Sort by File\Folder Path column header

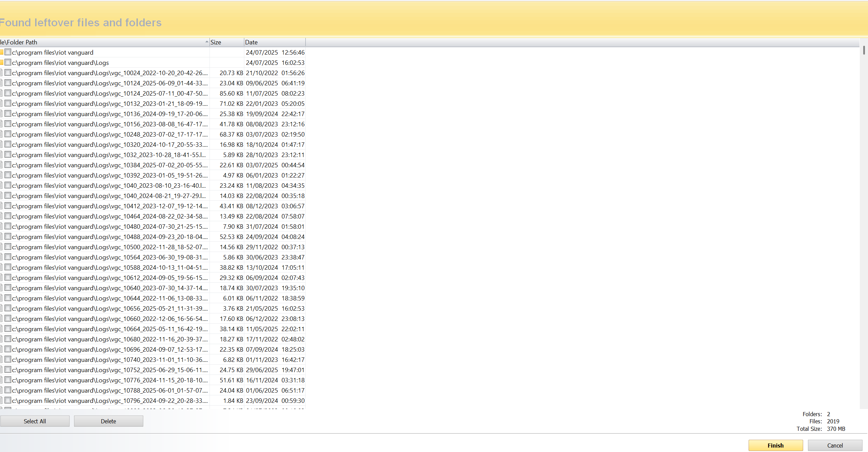[x=104, y=42]
